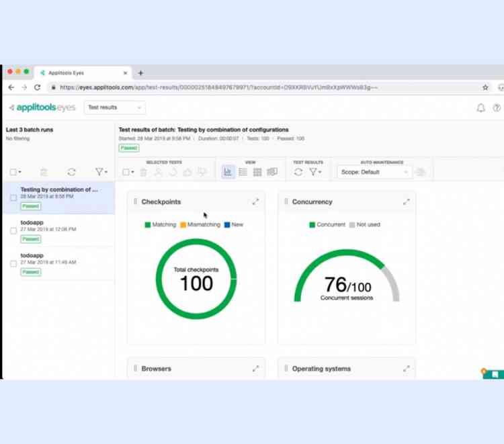
Task: Switch to grid view
Action: [257, 172]
